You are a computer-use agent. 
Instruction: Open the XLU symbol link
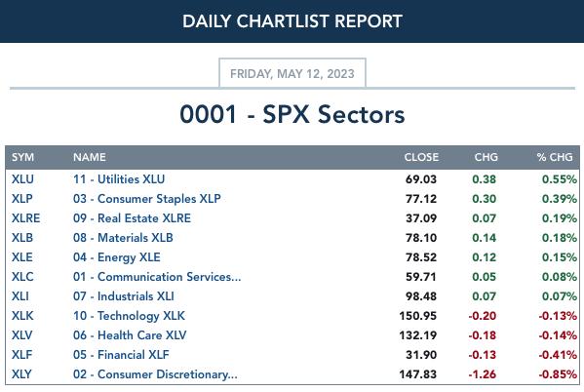pyautogui.click(x=22, y=179)
